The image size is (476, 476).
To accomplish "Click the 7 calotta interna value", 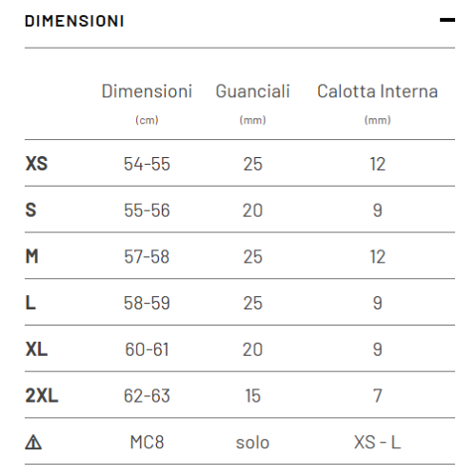I will click(377, 396).
